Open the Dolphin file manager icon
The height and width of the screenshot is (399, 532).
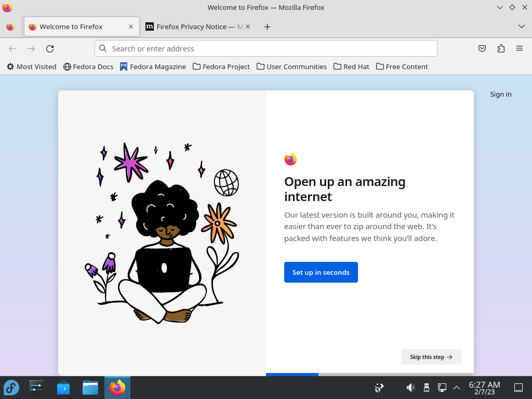(x=90, y=388)
